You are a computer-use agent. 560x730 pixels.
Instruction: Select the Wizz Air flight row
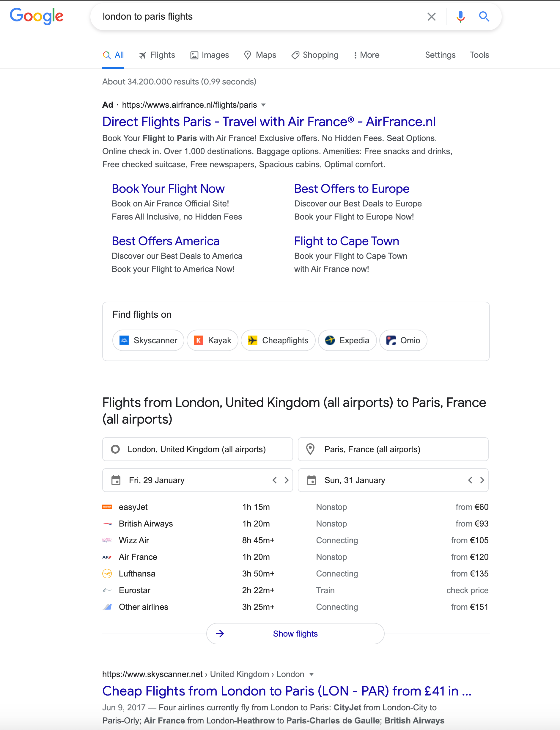[295, 541]
